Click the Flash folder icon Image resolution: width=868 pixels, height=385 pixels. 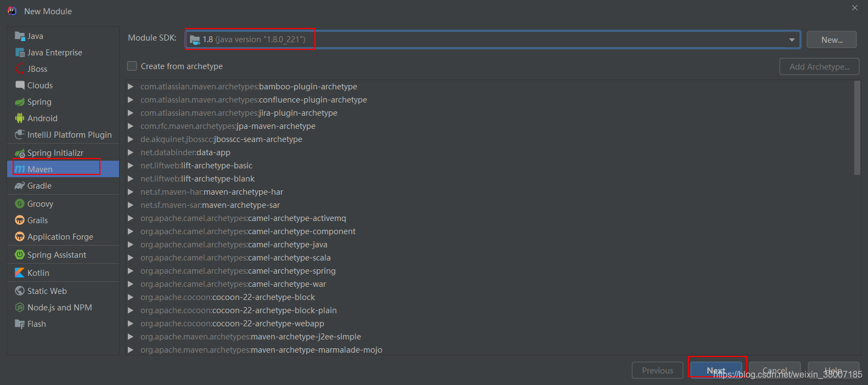(20, 324)
